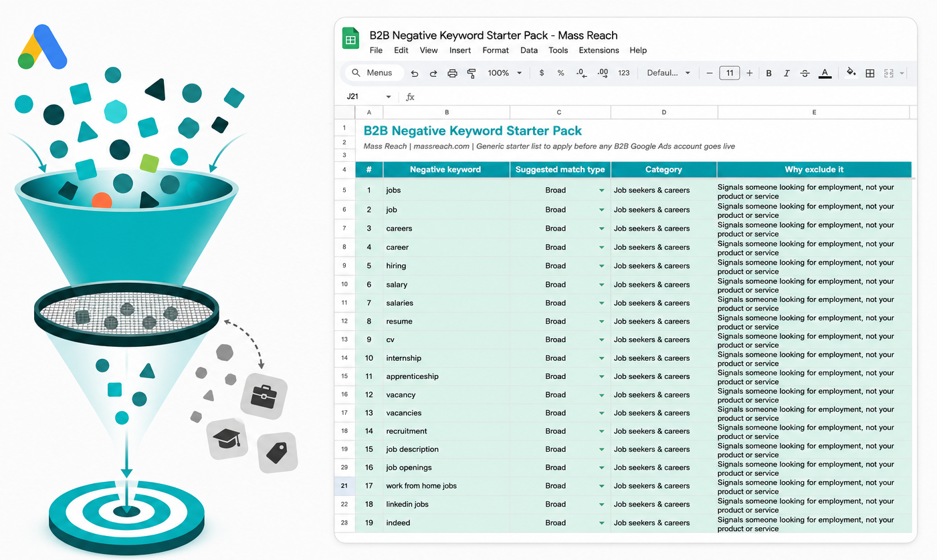Select the 'apprenticeship' keyword cell
The image size is (937, 560).
point(446,376)
